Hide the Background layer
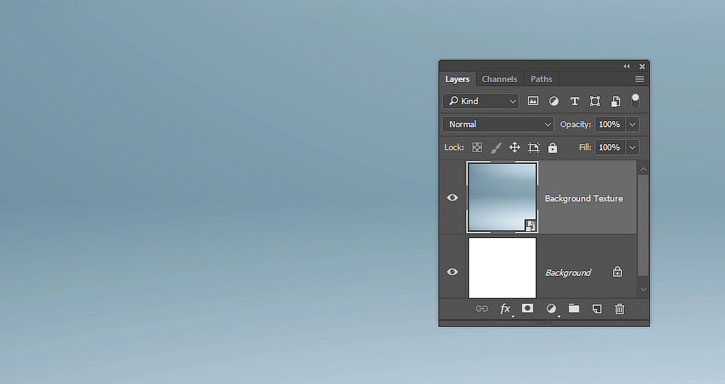Image resolution: width=725 pixels, height=384 pixels. coord(452,272)
